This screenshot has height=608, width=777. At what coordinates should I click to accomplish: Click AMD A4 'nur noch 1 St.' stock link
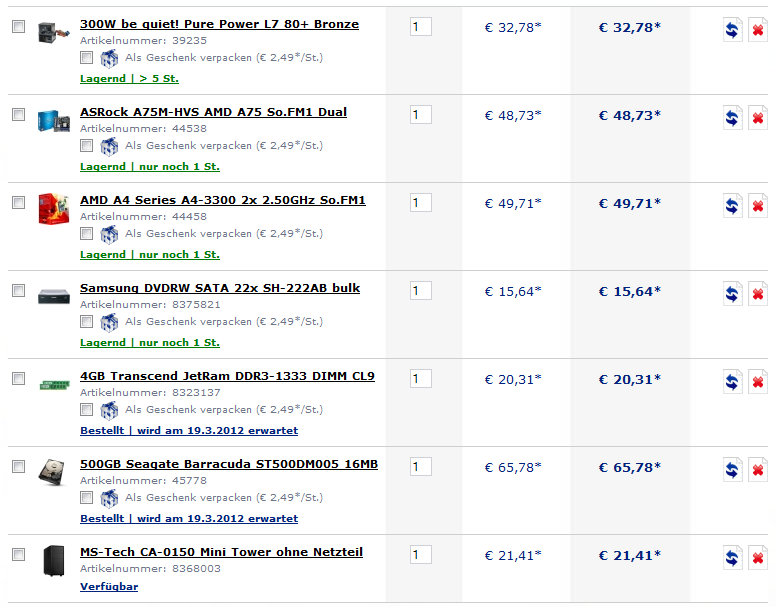[x=150, y=254]
